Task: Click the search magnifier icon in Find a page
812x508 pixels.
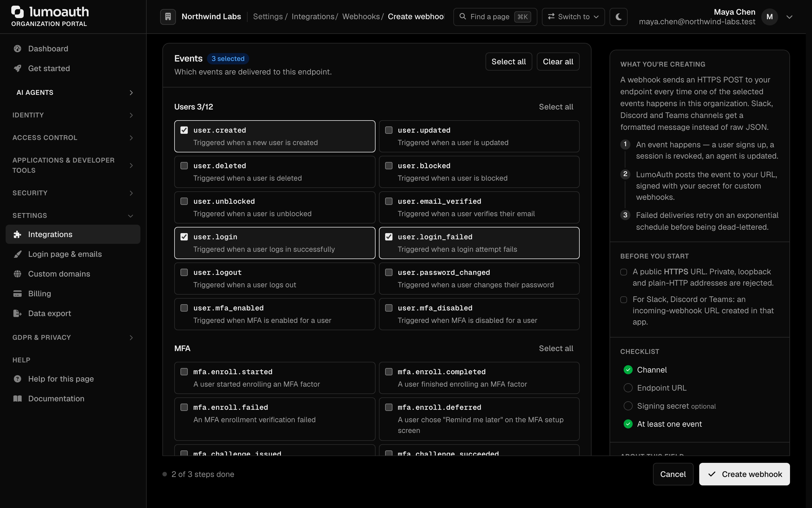Action: pos(462,16)
